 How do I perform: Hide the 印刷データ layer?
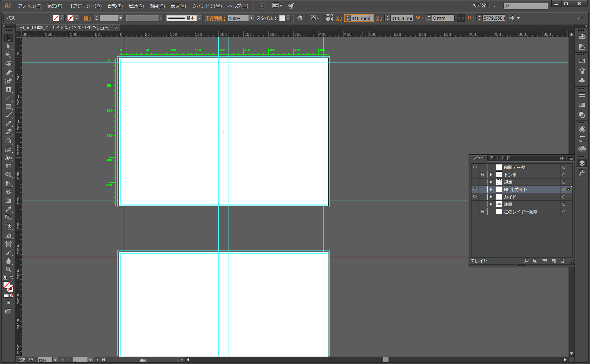[475, 167]
